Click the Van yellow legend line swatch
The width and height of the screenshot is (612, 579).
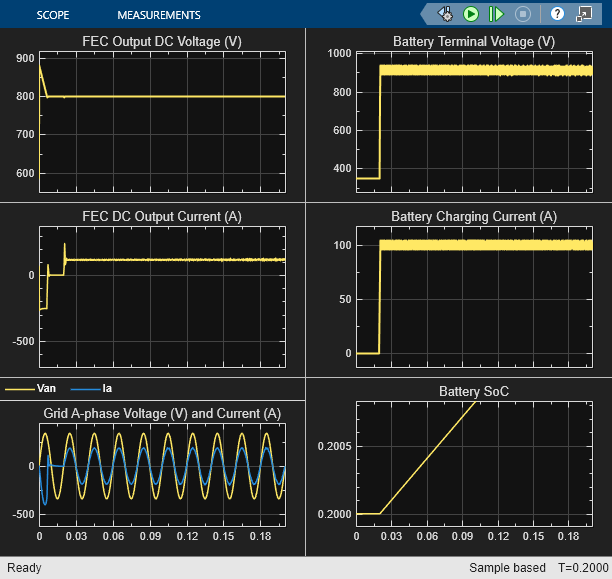[x=20, y=389]
